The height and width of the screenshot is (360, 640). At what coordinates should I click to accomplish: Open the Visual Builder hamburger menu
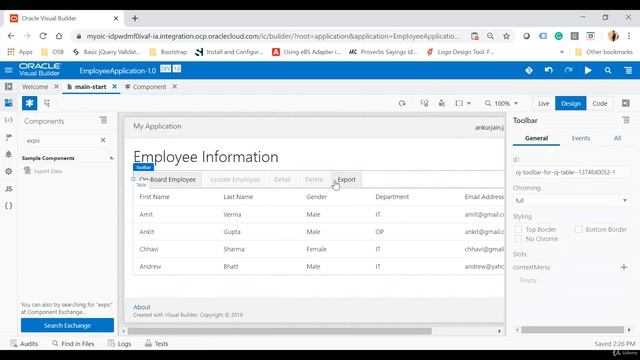point(8,70)
